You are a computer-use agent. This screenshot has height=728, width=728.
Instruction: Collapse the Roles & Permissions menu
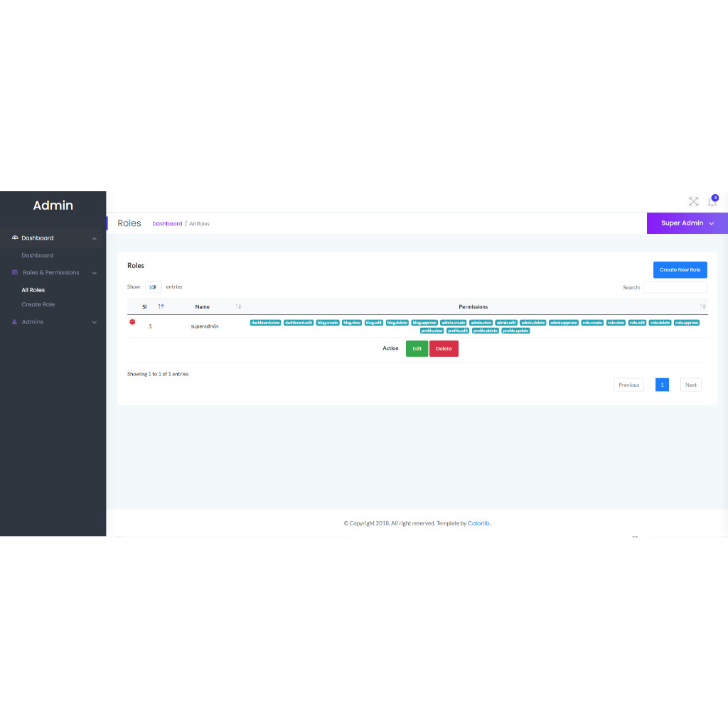(x=51, y=272)
